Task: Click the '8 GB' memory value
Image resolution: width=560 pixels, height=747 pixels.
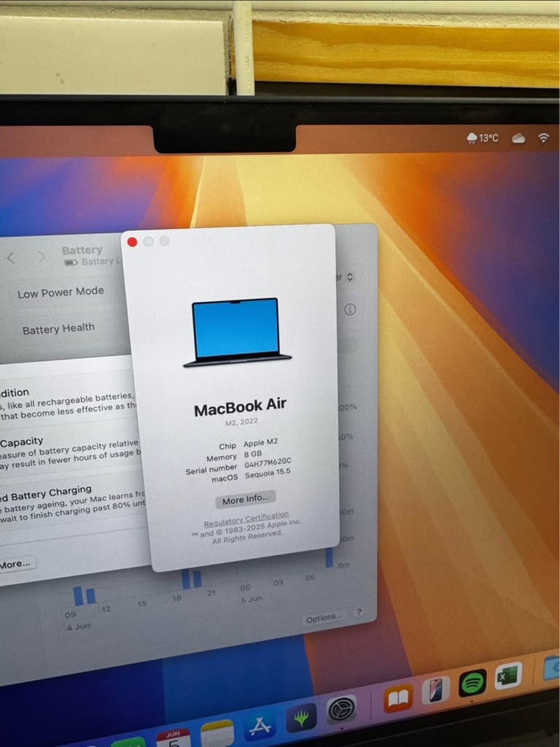Action: coord(253,454)
